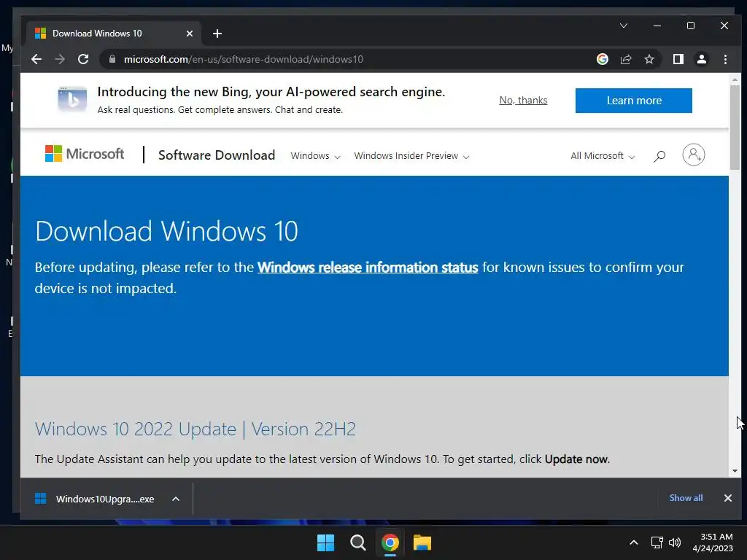Screen dimensions: 747x560
Task: Open the Windows Start menu
Action: 326,542
